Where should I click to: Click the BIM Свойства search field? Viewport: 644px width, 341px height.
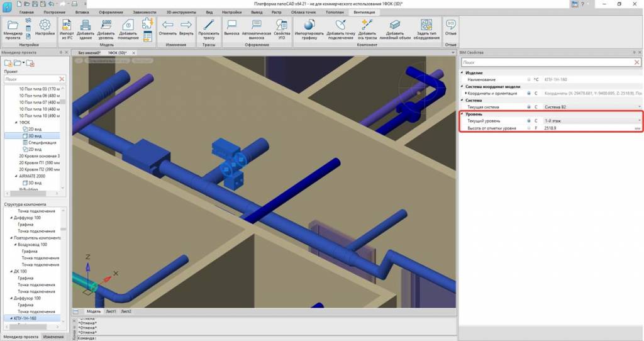[547, 62]
